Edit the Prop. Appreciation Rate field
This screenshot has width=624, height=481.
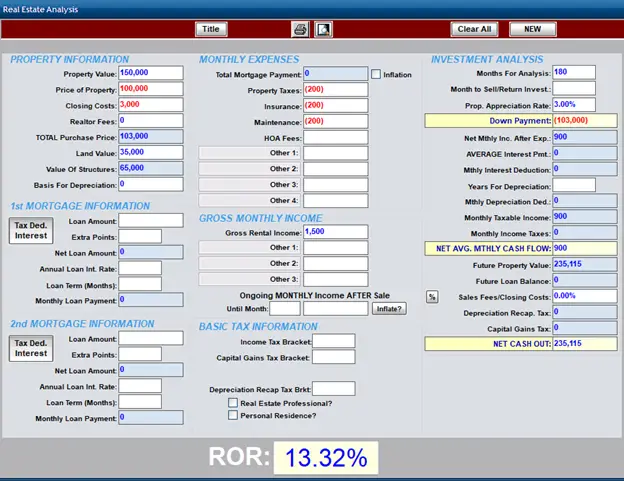(574, 105)
